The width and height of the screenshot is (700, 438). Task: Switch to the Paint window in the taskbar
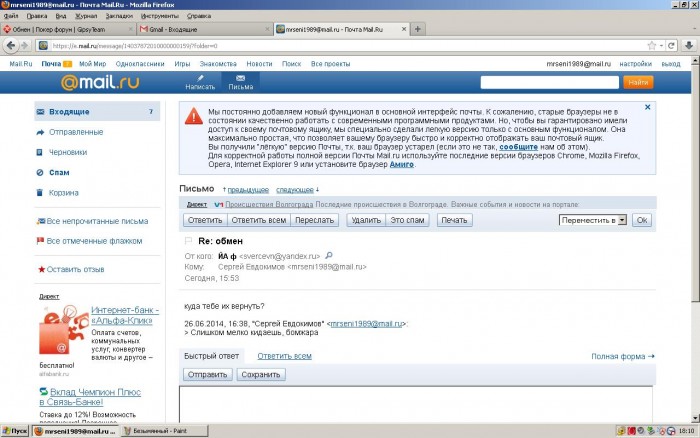click(x=165, y=431)
